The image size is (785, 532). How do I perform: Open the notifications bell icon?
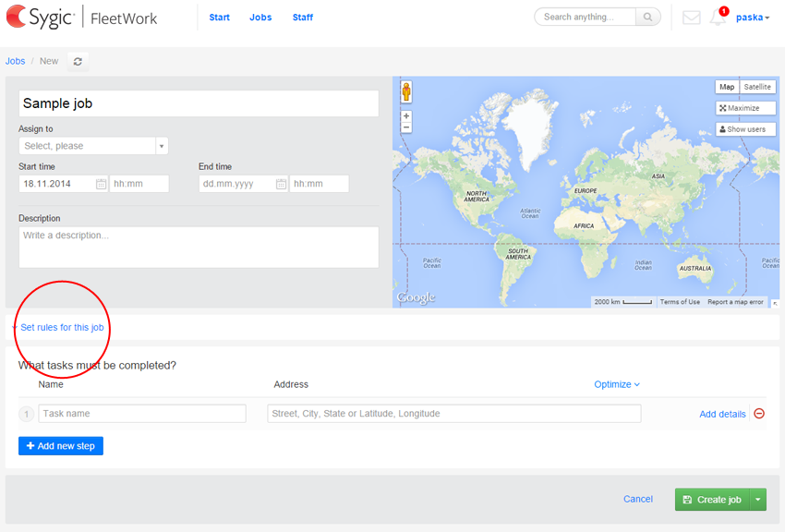718,18
